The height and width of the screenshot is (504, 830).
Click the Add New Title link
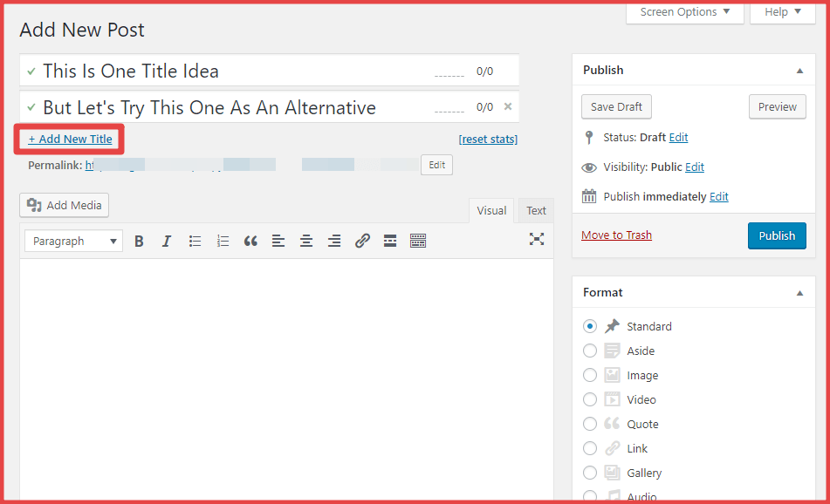tap(70, 140)
